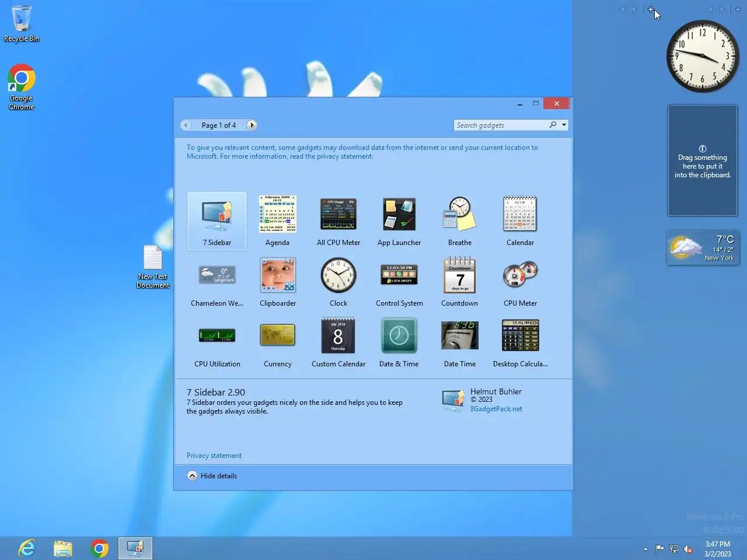
Task: Open the Privacy statement link
Action: tap(214, 456)
